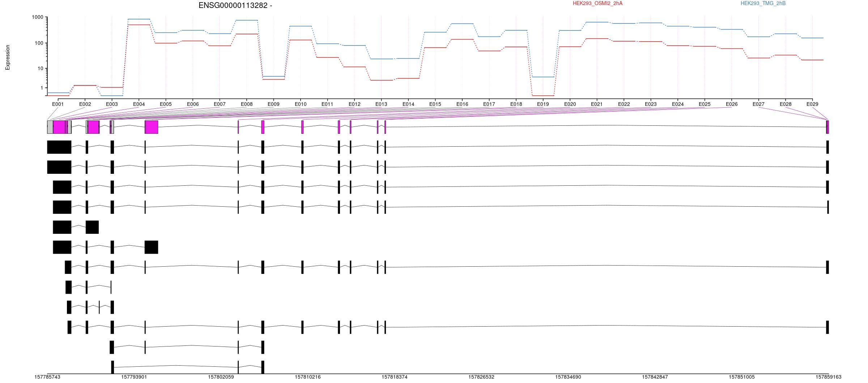Click exon label E004
The height and width of the screenshot is (383, 868).
coord(139,104)
